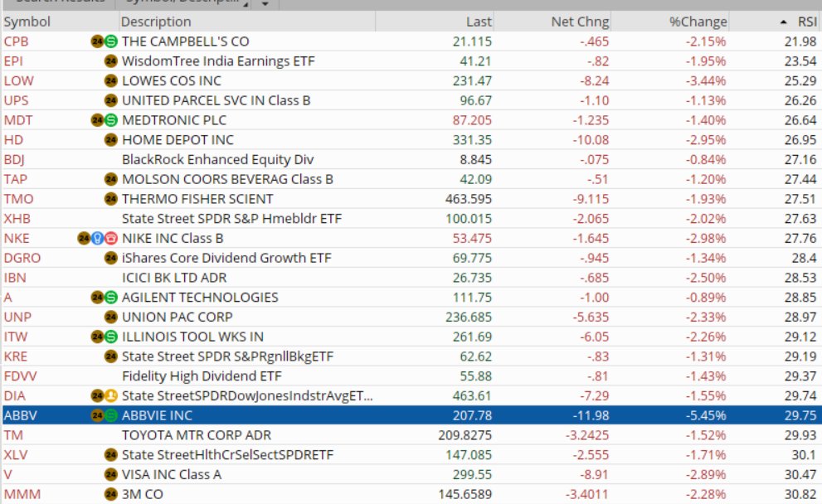The height and width of the screenshot is (504, 822).
Task: Sort by the %Change column header
Action: (670, 22)
